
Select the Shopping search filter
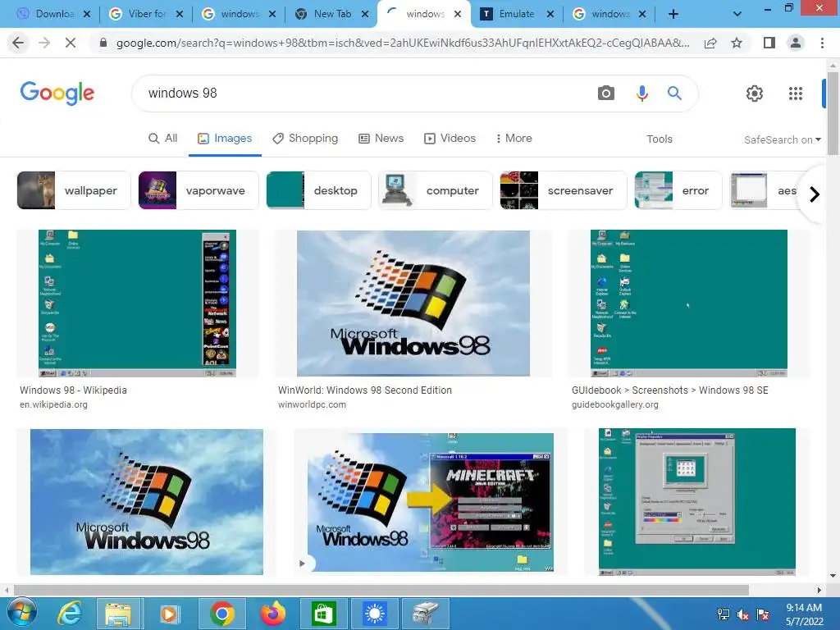point(305,138)
